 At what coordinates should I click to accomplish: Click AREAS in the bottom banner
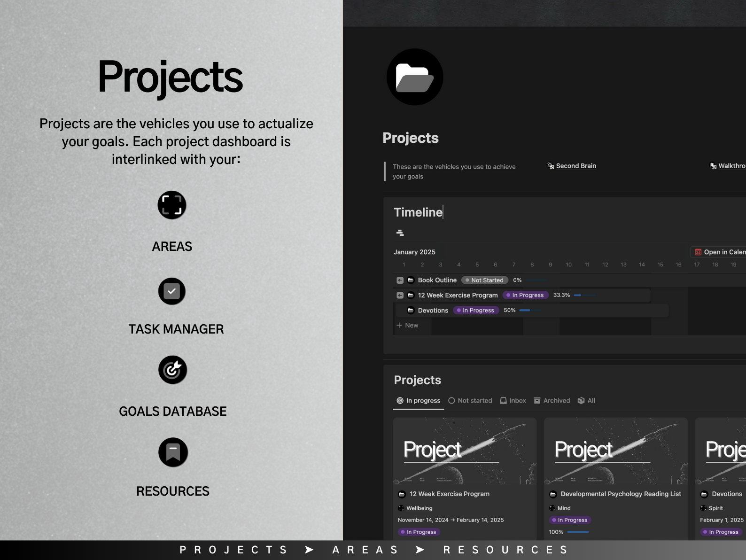click(365, 550)
